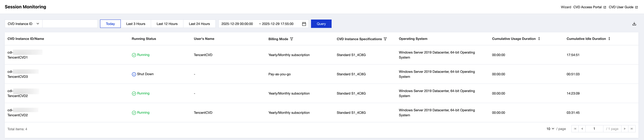Go to the previous page arrow
644x140 pixels.
point(582,129)
